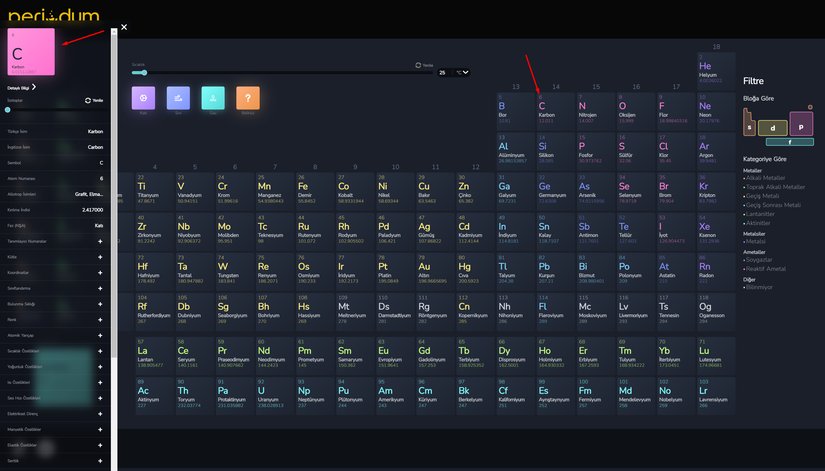Select the s-block filter shape
Viewport: 825px width, 471px height.
[749, 126]
